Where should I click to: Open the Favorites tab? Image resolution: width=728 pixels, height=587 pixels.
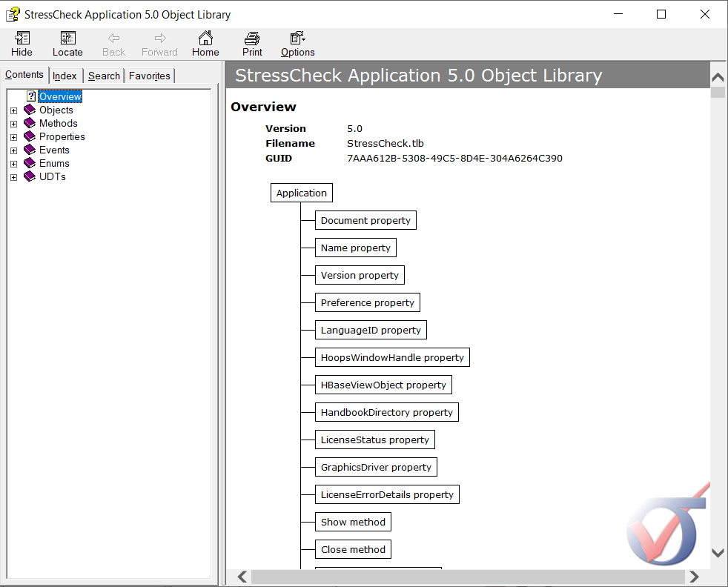coord(149,76)
